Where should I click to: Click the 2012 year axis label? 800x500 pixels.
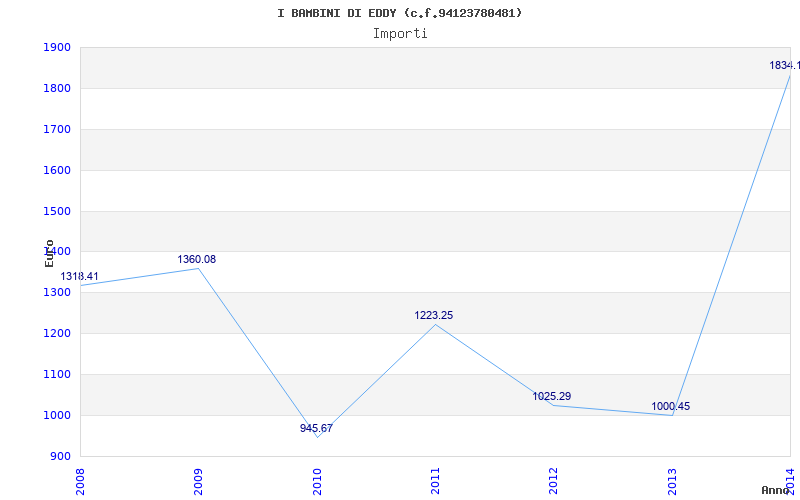coord(554,481)
